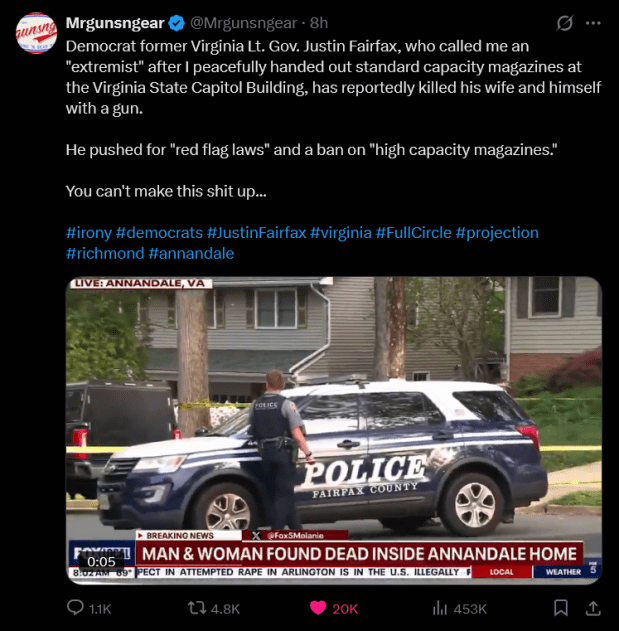Open the Mrgunsngear profile avatar

(x=36, y=33)
